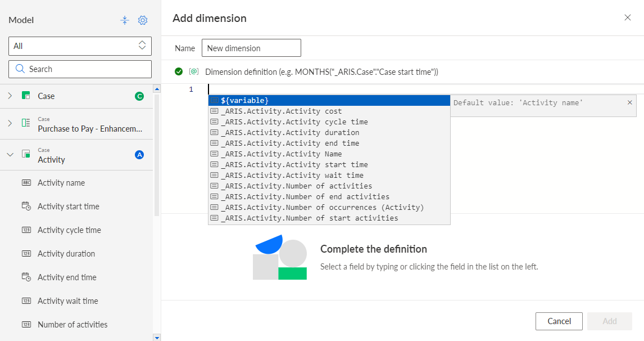Click the green validation checkmark icon

pos(179,71)
